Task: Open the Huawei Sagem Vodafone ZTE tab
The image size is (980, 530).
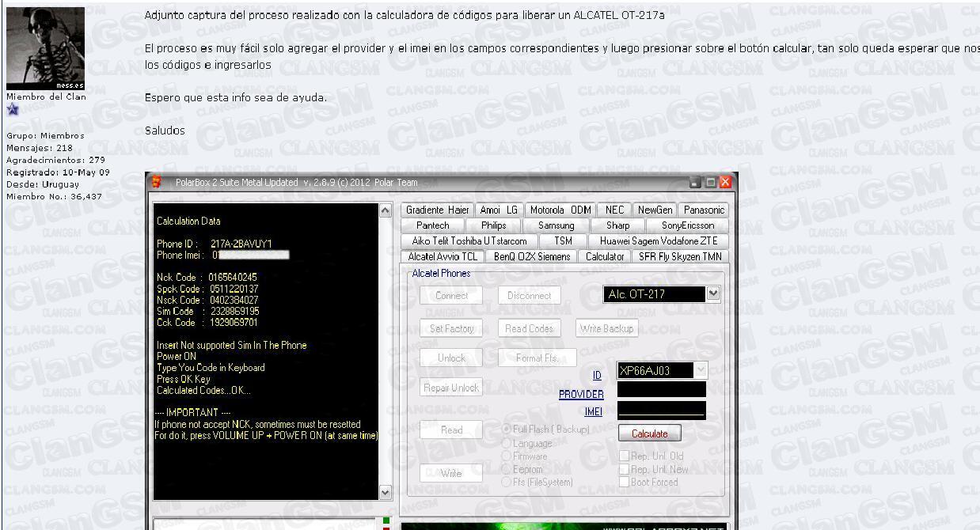Action: click(658, 240)
